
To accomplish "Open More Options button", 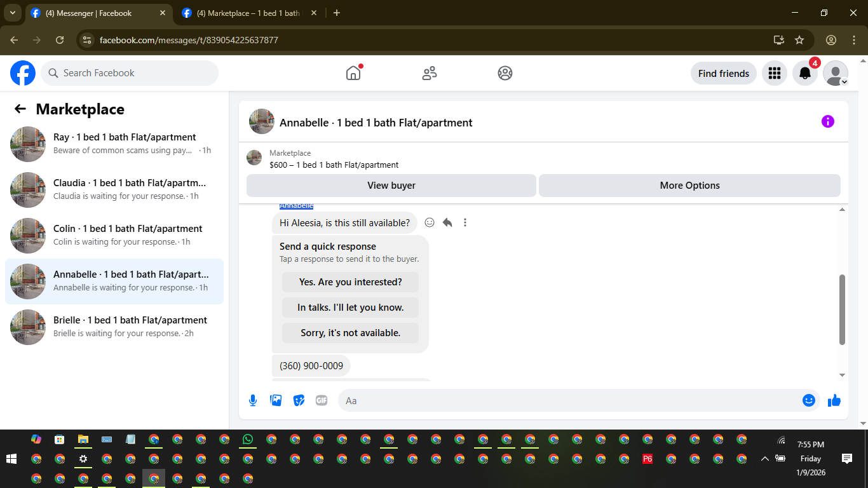I will click(689, 186).
